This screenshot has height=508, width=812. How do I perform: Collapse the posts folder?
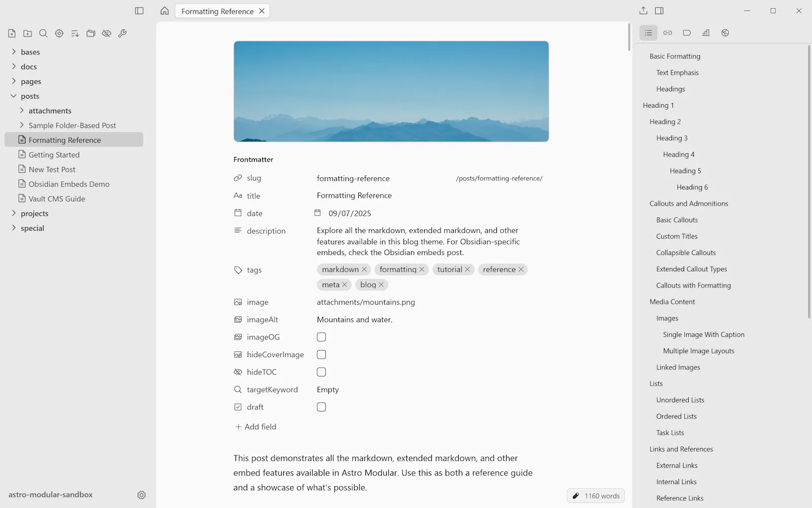point(14,96)
